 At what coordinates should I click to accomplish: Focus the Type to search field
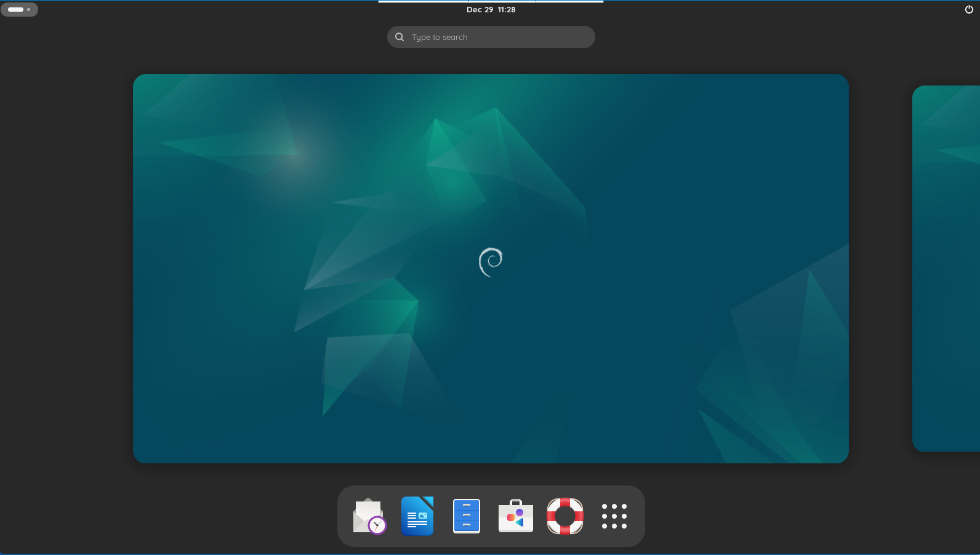491,37
